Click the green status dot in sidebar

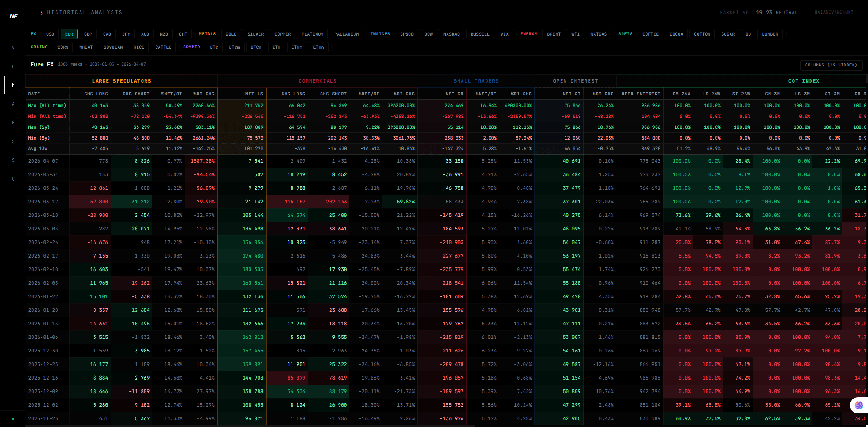[13, 419]
